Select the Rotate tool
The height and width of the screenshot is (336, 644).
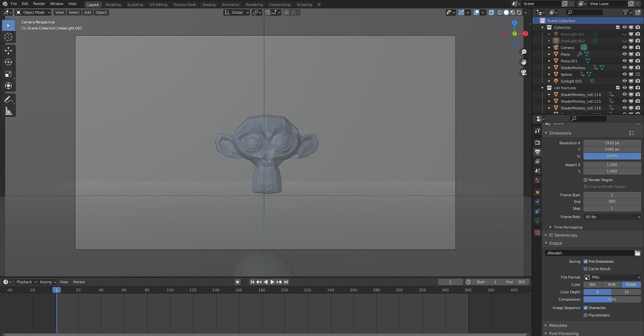click(9, 62)
